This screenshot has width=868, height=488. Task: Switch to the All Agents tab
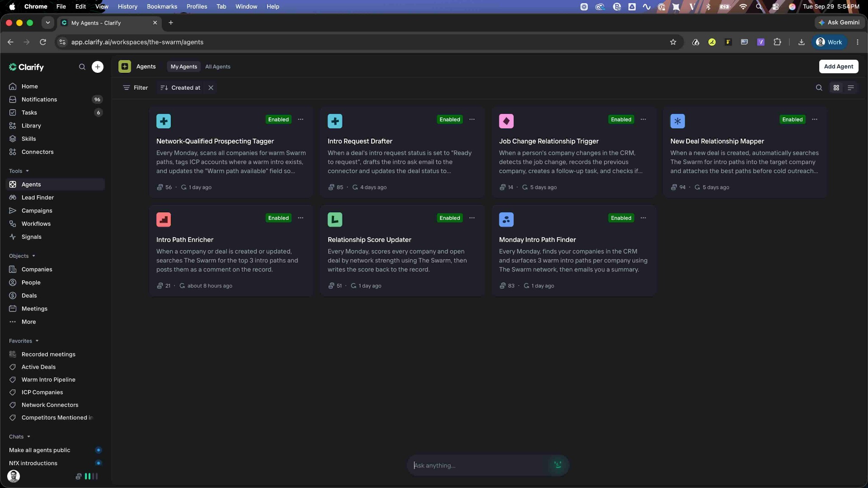218,67
